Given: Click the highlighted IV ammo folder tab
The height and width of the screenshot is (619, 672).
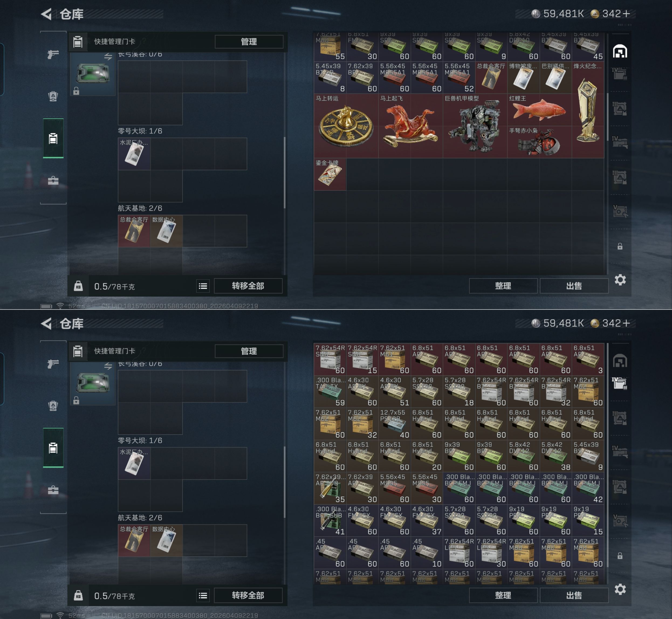Looking at the screenshot, I should coord(620,383).
